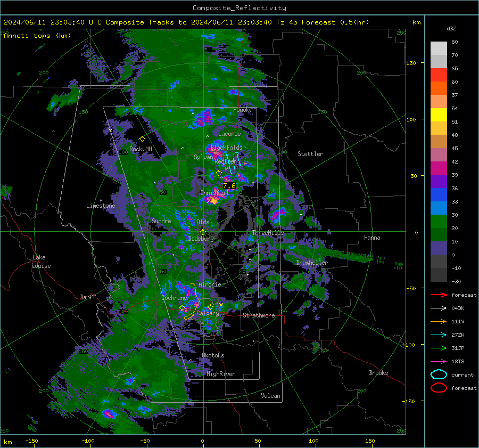Screen dimensions: 479x448
Task: Click the Cochrane city label
Action: (x=174, y=298)
